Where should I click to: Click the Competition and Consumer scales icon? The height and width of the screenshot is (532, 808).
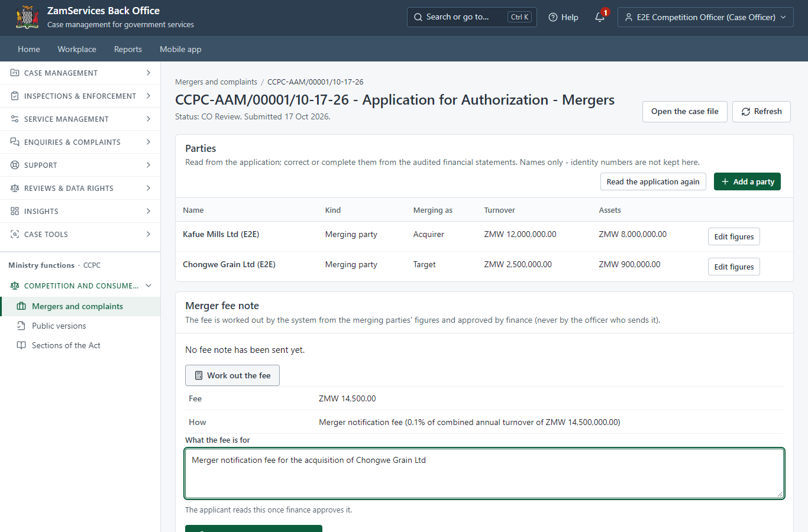coord(15,286)
